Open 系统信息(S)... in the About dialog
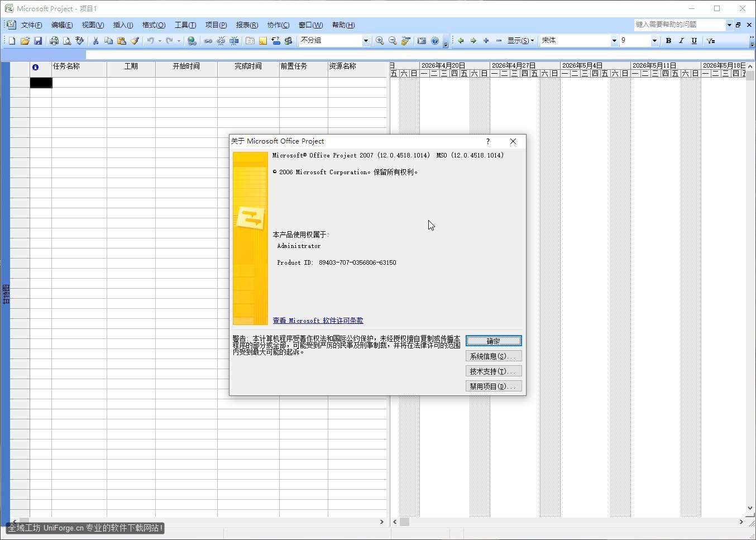This screenshot has height=540, width=756. 494,356
